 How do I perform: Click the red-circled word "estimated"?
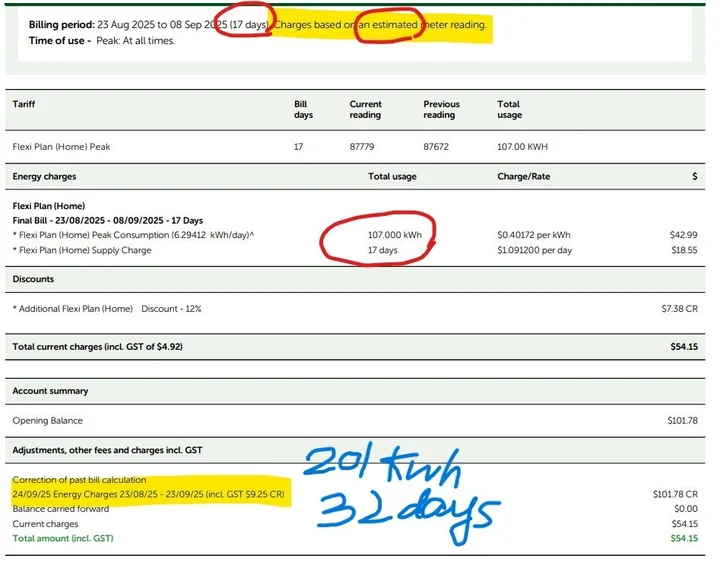coord(385,24)
